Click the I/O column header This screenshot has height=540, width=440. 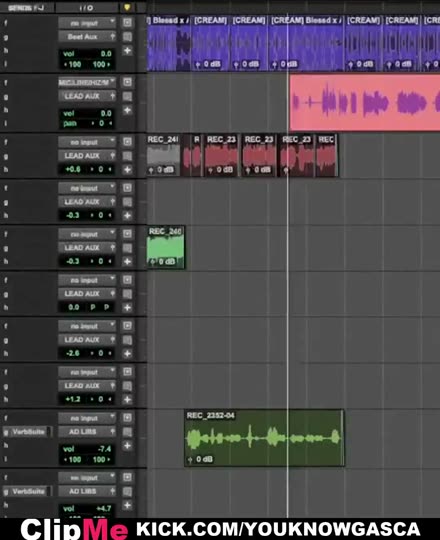[86, 8]
